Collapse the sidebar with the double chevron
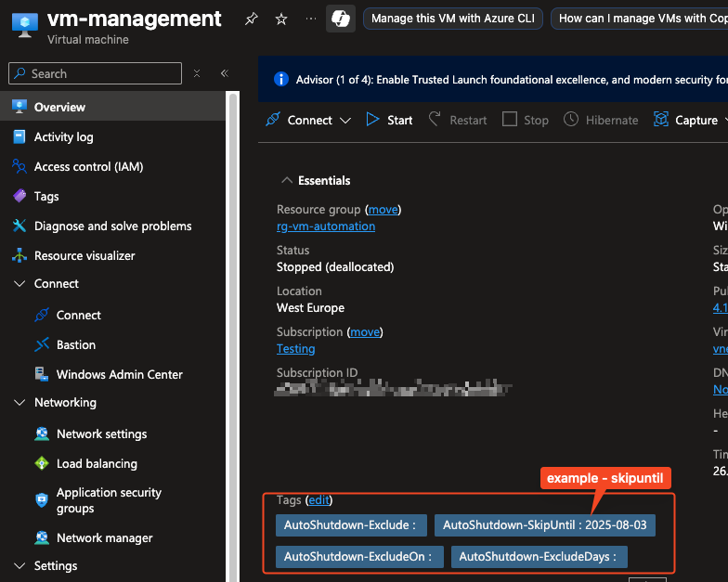The image size is (728, 582). click(225, 73)
